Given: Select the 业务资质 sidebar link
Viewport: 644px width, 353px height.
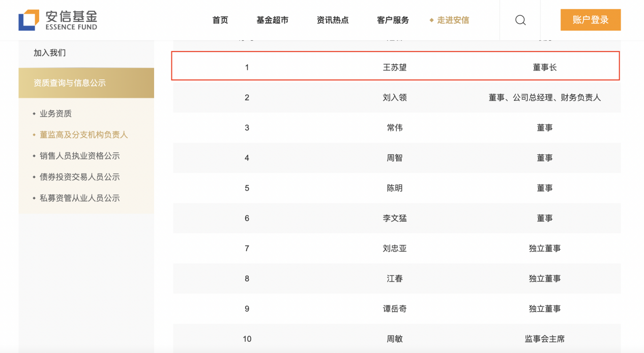Looking at the screenshot, I should pos(55,114).
